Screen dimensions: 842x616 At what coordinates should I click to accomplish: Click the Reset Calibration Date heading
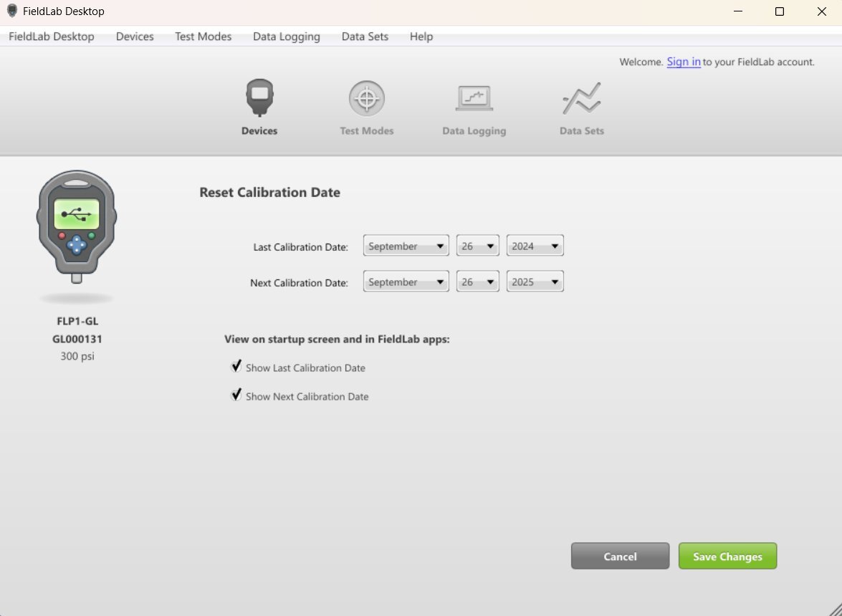coord(269,192)
